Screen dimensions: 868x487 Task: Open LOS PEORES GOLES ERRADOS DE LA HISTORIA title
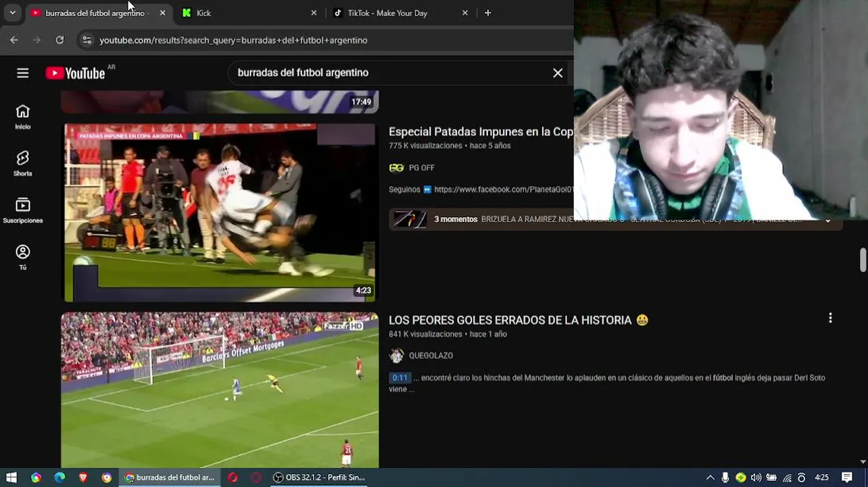(x=519, y=320)
